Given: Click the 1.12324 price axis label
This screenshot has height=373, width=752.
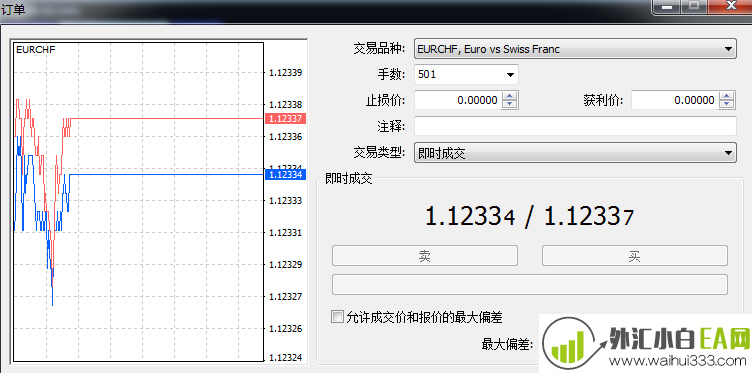Looking at the screenshot, I should tap(285, 358).
